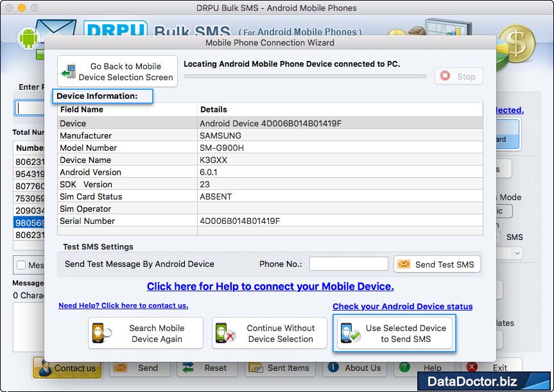Select number row 20903 in main window

click(29, 210)
